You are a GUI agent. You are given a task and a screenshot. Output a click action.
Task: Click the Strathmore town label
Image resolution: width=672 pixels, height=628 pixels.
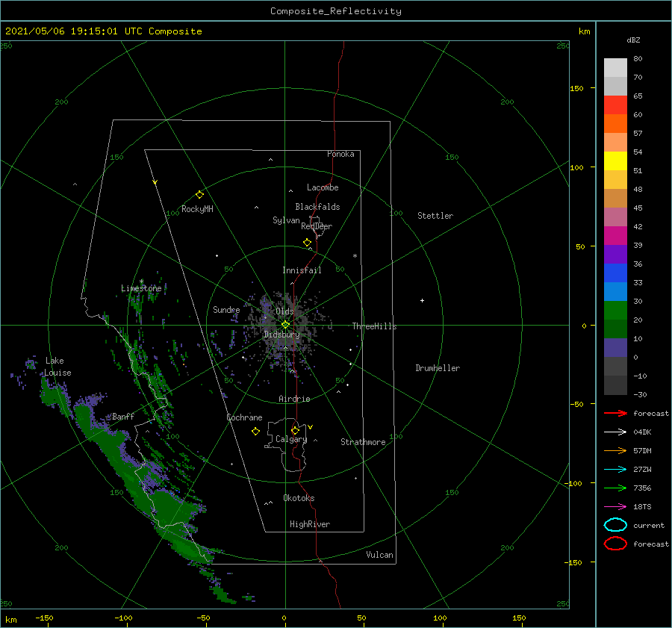click(363, 442)
